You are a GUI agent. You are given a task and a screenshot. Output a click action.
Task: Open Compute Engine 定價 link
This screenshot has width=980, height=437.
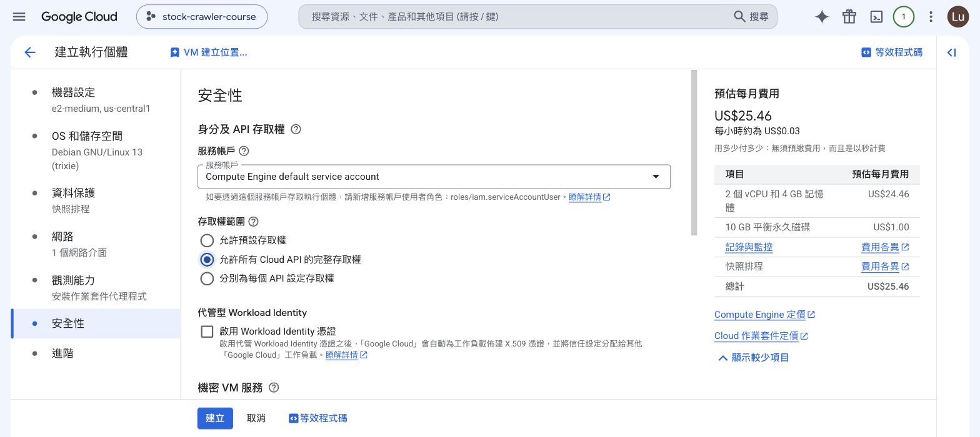764,315
